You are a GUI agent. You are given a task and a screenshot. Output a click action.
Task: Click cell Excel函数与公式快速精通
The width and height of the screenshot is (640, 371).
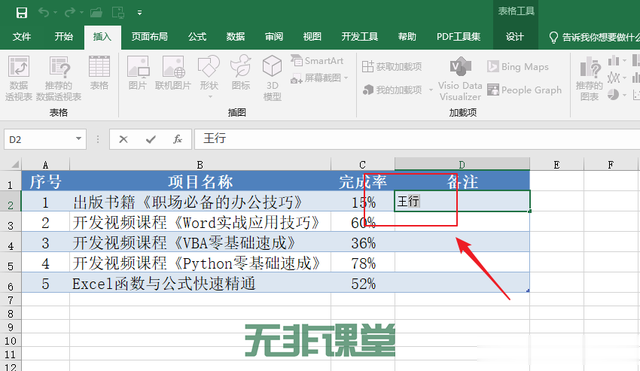200,283
